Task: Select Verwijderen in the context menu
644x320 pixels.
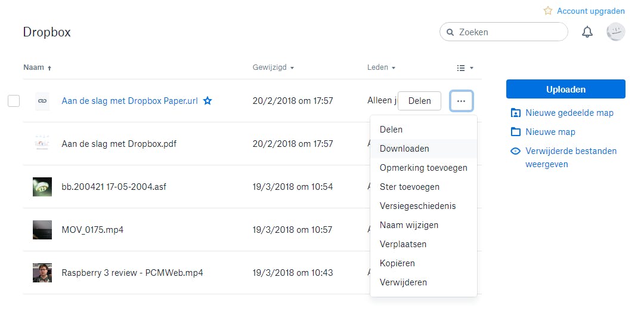Action: 403,282
